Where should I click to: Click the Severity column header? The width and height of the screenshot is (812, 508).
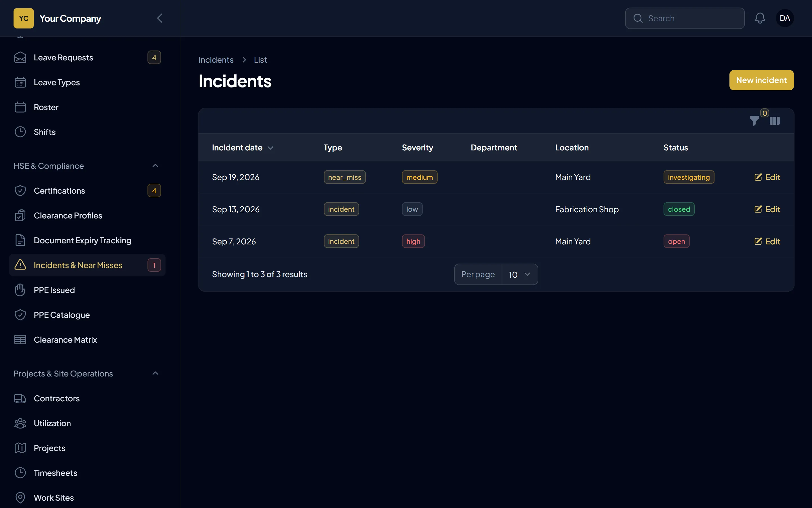coord(417,148)
